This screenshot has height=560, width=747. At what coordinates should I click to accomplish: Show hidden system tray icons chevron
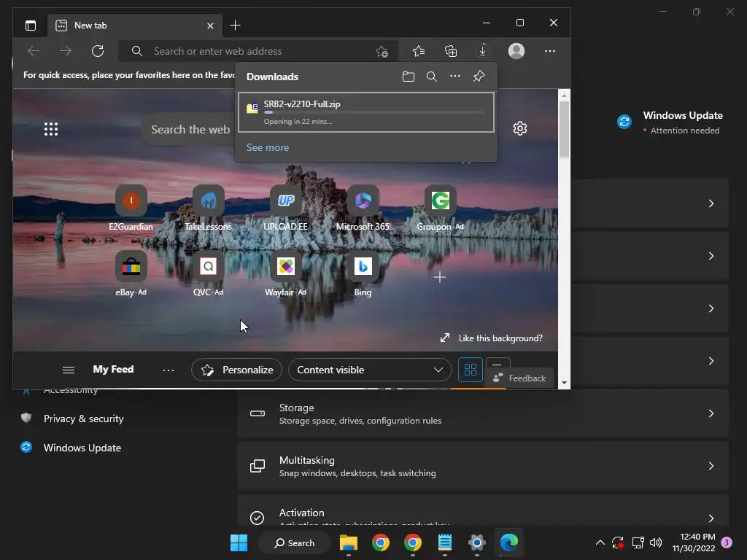[600, 542]
